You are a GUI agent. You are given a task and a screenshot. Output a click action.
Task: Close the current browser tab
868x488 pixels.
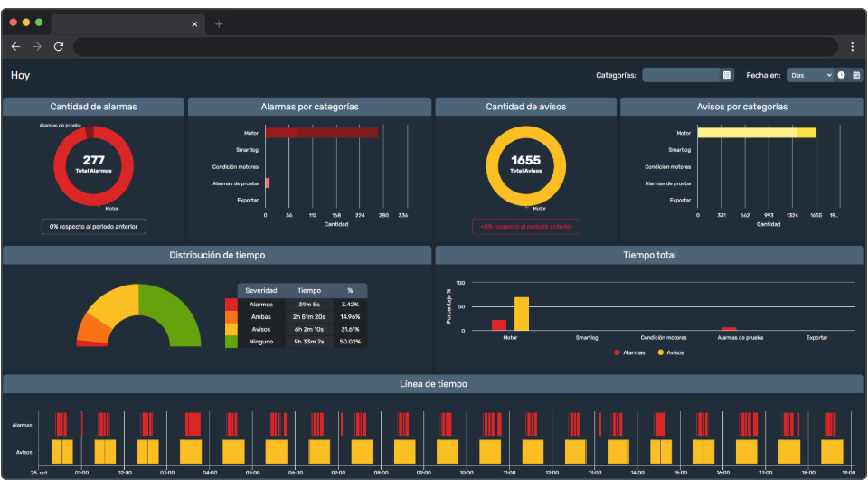tap(194, 23)
